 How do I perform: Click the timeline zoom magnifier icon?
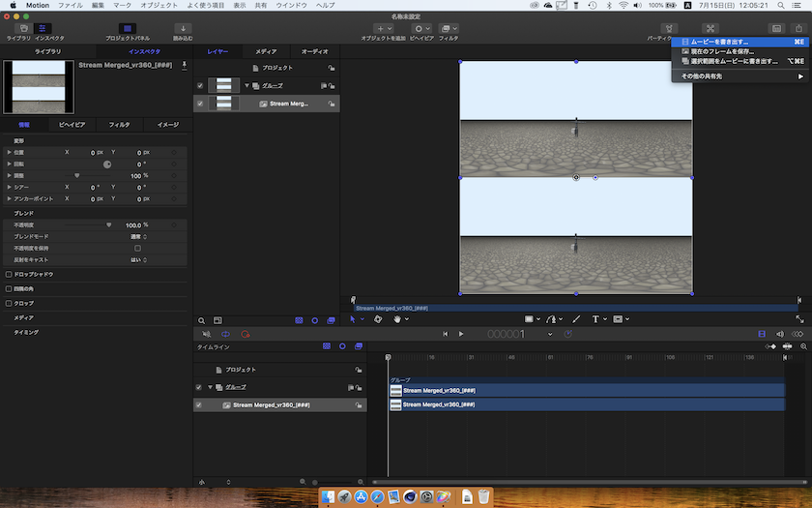(803, 346)
